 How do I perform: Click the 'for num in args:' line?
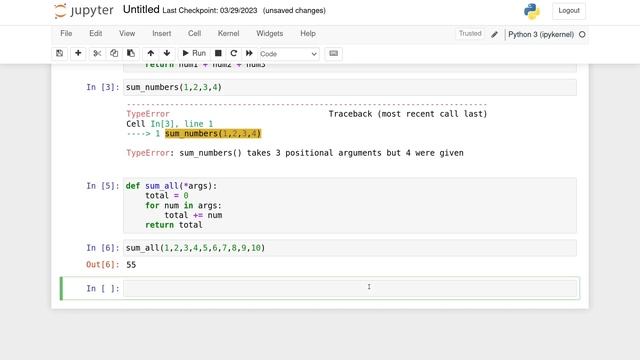183,205
